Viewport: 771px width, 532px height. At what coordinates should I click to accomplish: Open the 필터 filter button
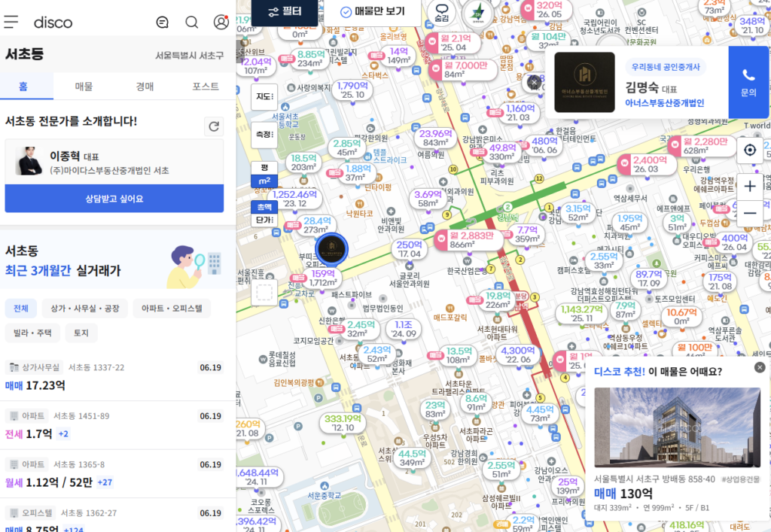point(285,11)
